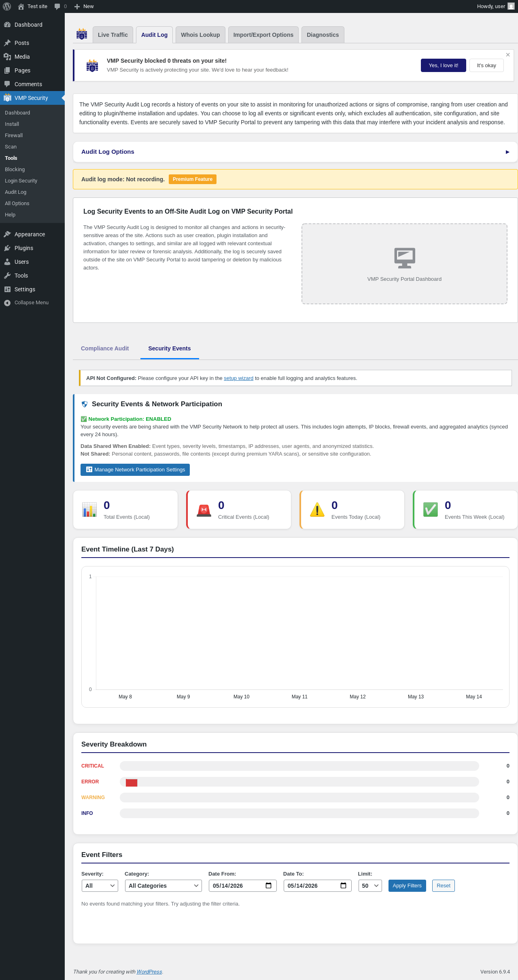Screen dimensions: 518x980
Task: Open Login Security submenu item
Action: tap(21, 181)
